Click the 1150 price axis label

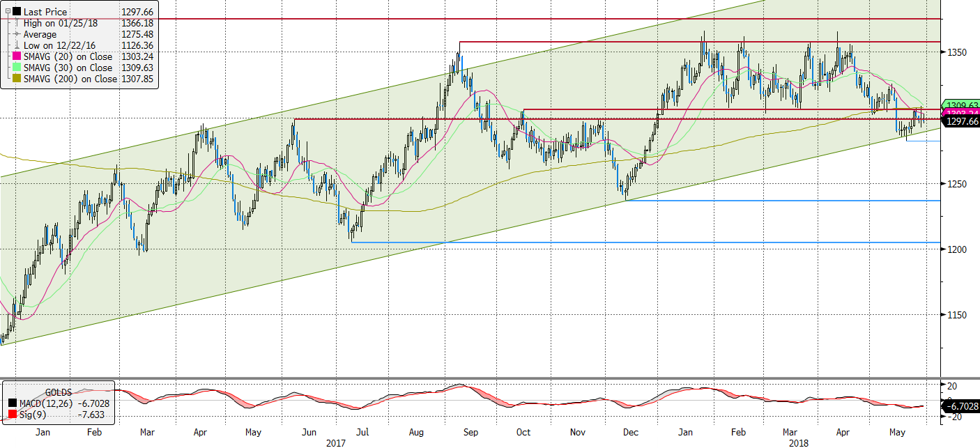tap(956, 315)
